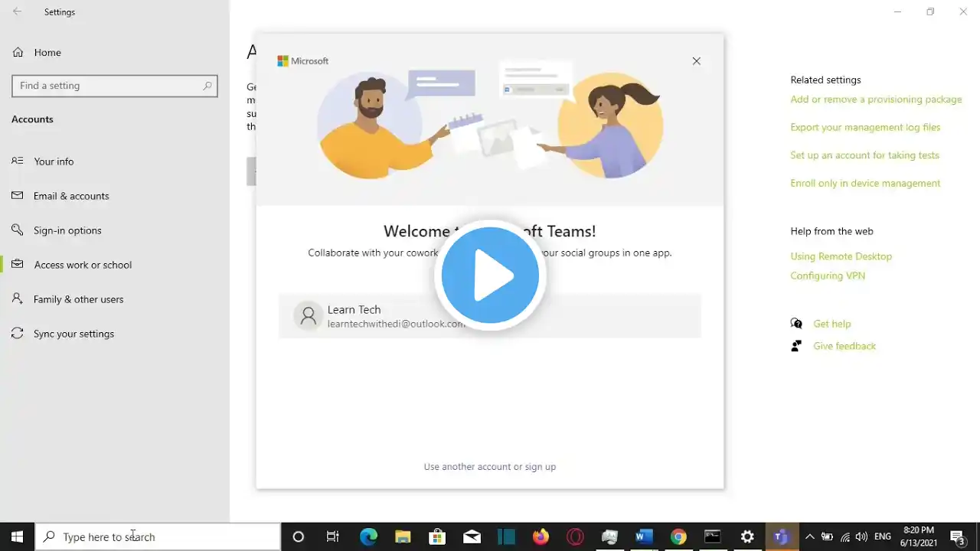Click Enroll only in device management
The image size is (980, 551).
point(865,183)
